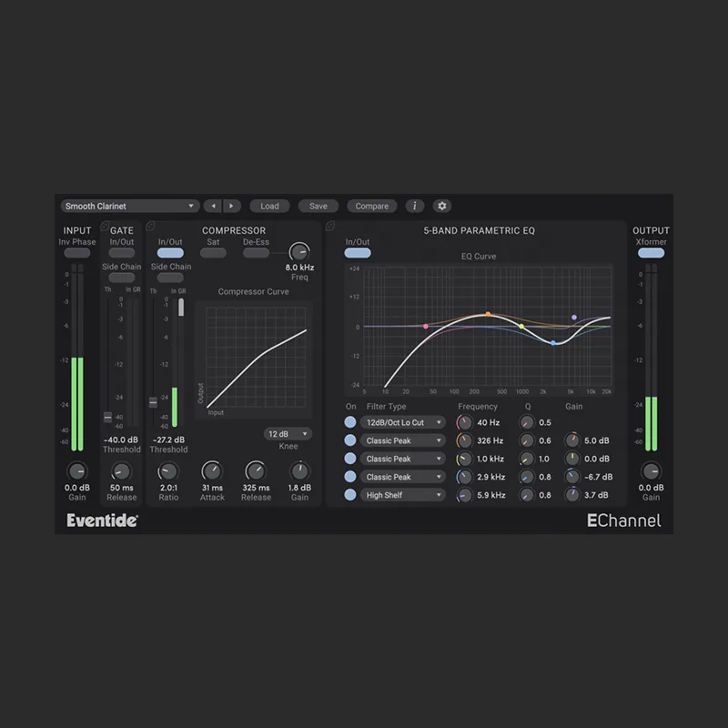The image size is (728, 728).
Task: Click the Compressor Ratio knob
Action: (x=168, y=471)
